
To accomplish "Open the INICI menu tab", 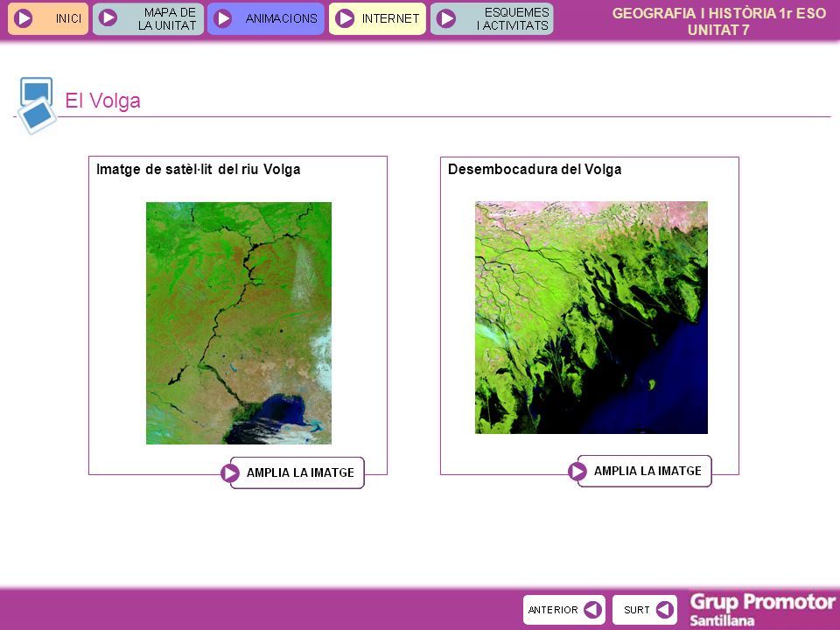I will (47, 18).
